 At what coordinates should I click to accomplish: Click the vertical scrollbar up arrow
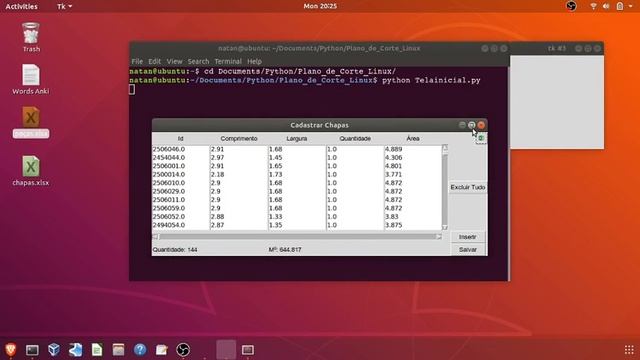445,148
